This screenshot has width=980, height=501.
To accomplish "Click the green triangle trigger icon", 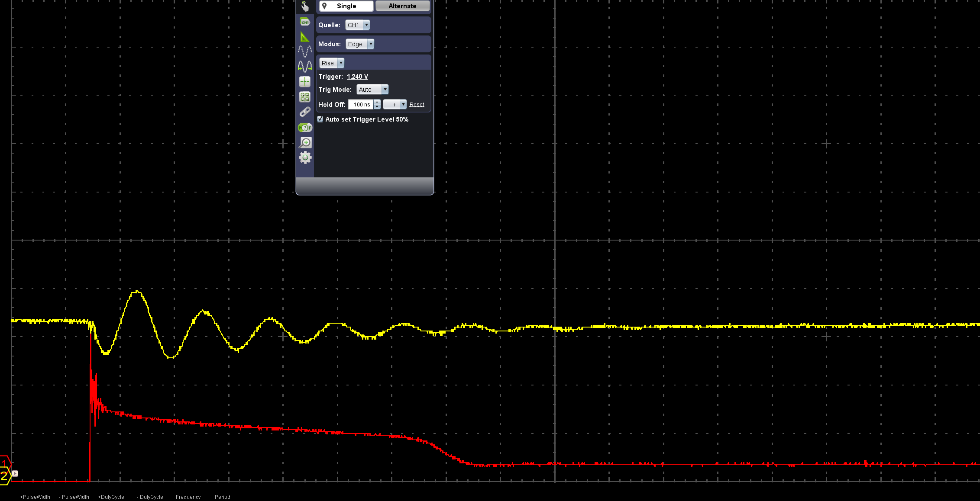I will tap(305, 37).
